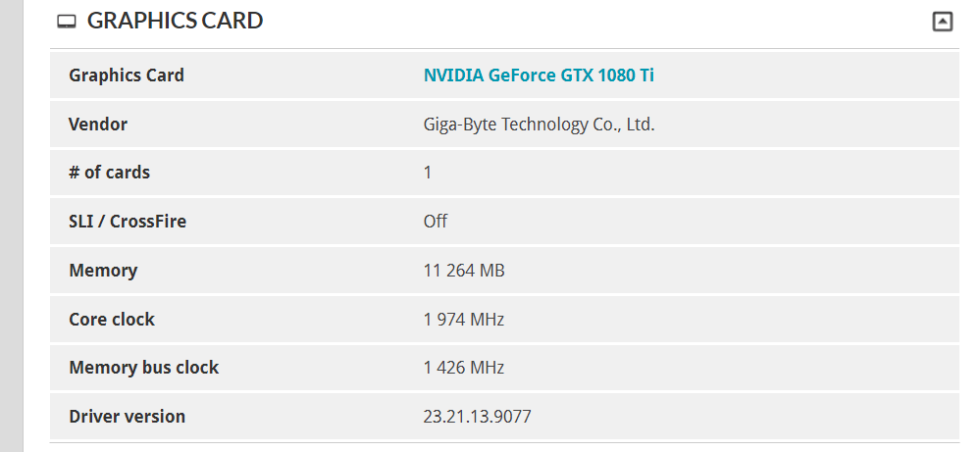Select the 1 974 MHz core clock value

464,319
